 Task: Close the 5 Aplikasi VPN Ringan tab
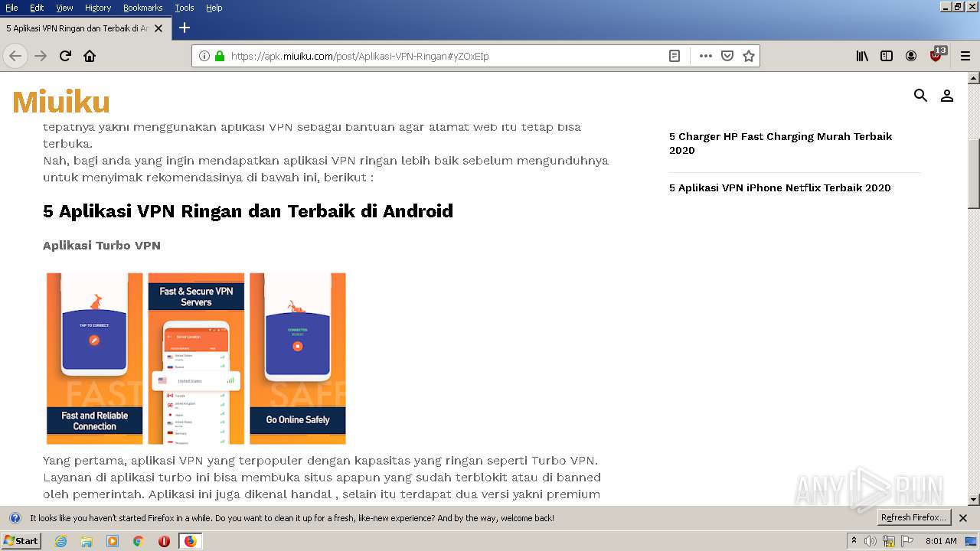(x=158, y=28)
